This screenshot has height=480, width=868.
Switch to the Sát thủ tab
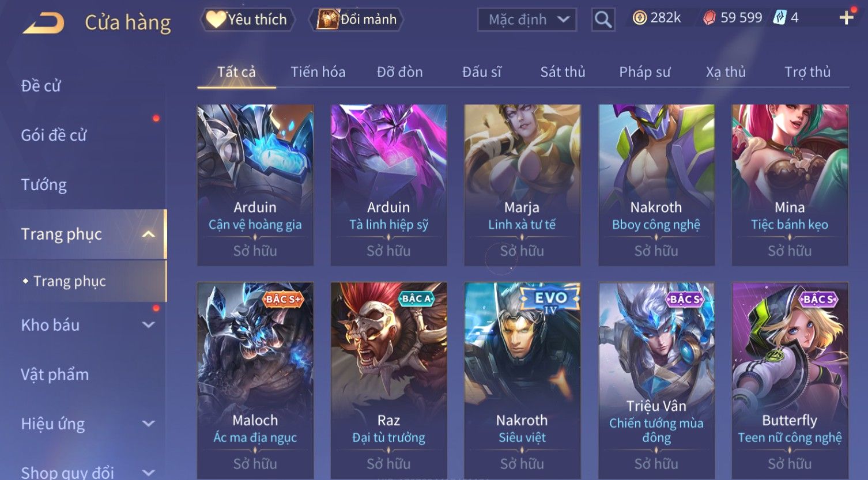point(563,72)
